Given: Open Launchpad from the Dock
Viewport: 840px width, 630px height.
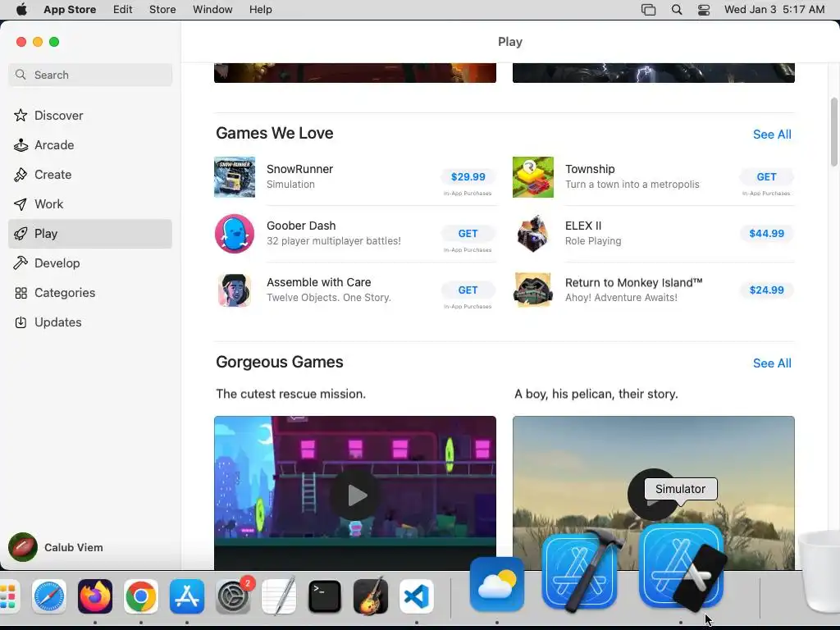Looking at the screenshot, I should pos(8,596).
